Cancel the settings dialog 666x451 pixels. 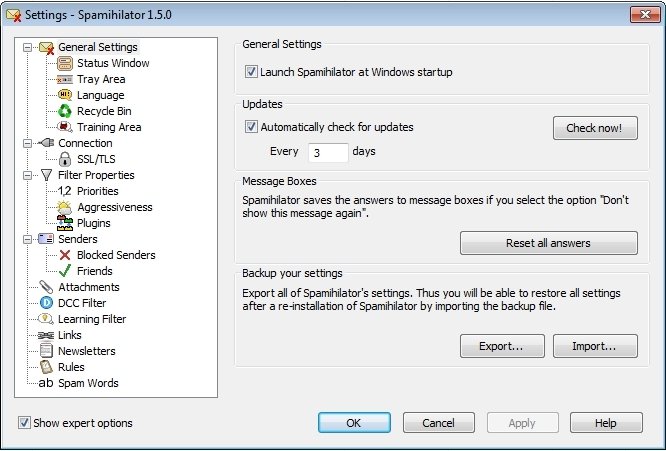pyautogui.click(x=439, y=423)
